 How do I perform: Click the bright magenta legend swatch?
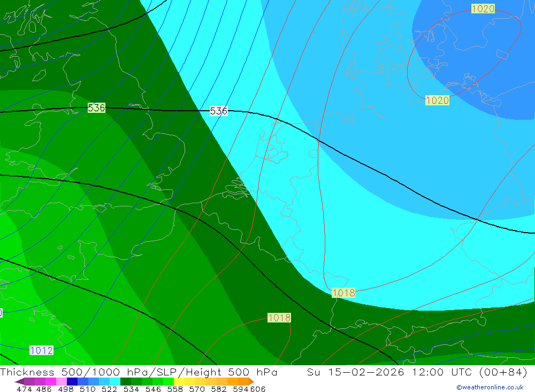click(x=50, y=381)
